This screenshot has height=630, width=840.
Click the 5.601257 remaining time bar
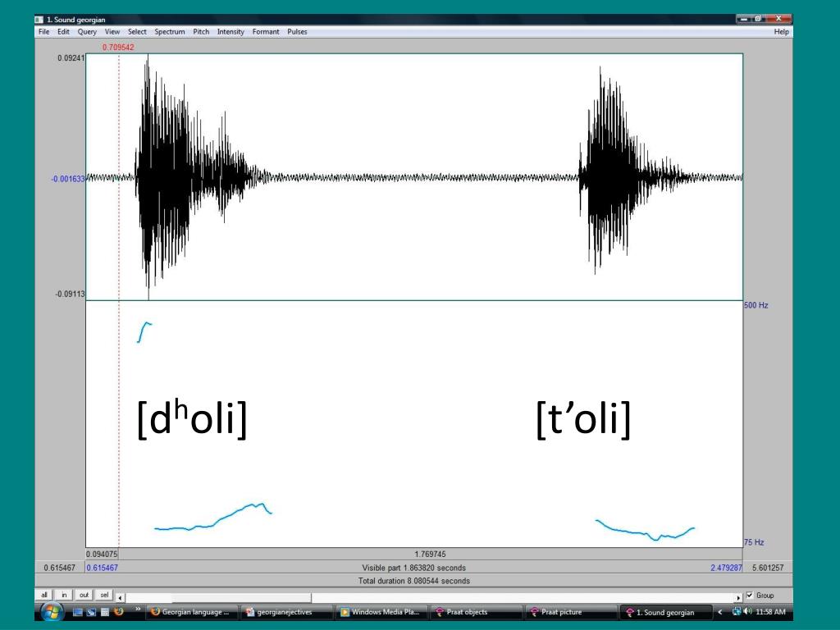point(768,568)
